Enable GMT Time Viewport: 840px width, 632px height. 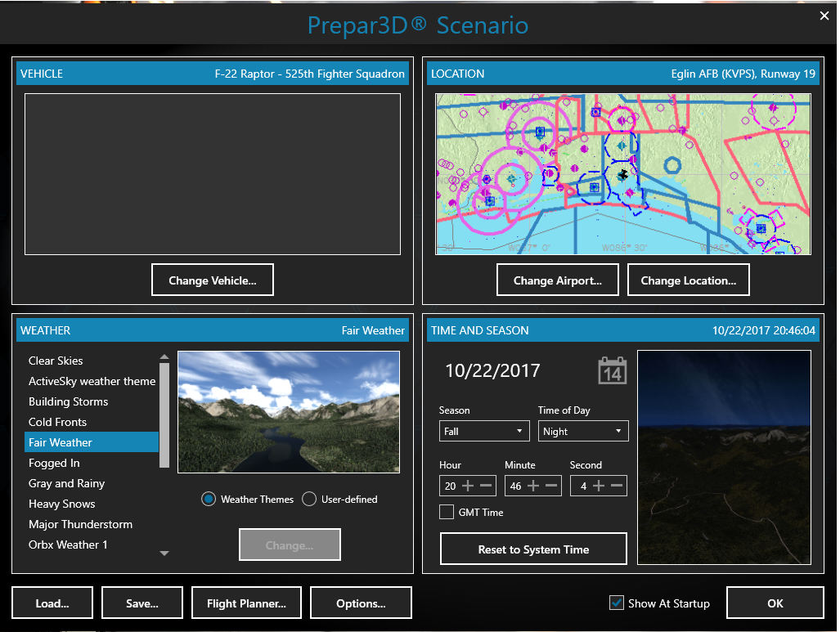point(447,512)
